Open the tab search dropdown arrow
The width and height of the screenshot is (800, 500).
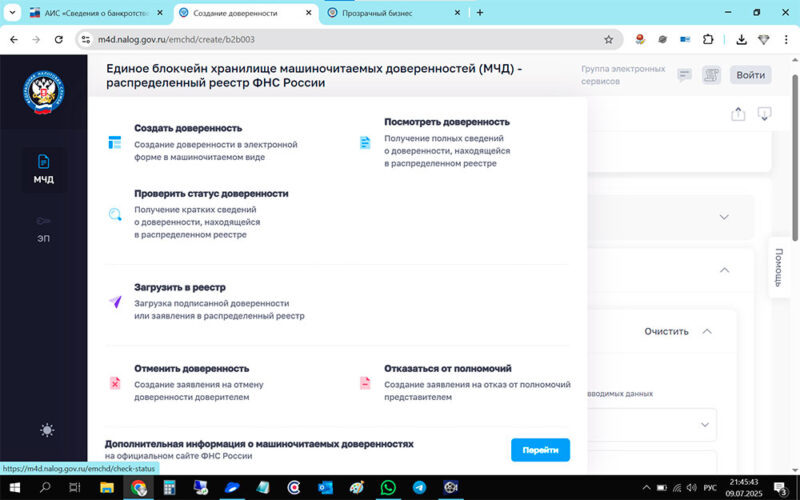(x=12, y=13)
